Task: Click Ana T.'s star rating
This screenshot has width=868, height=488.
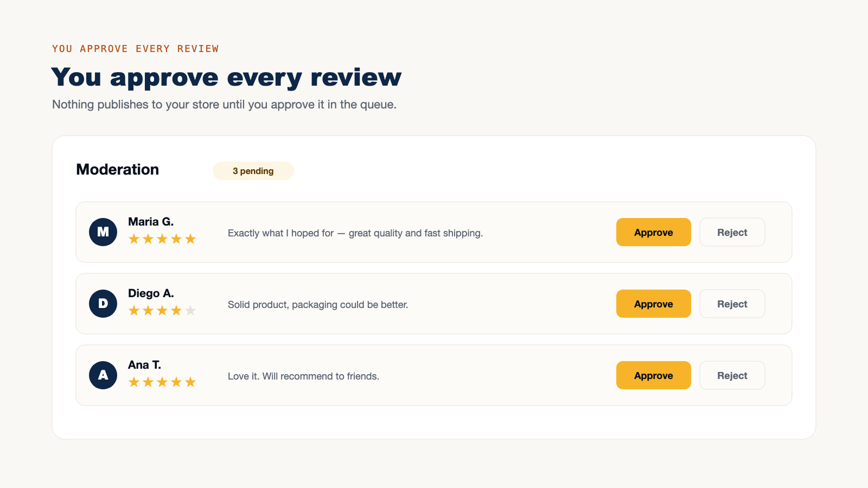Action: click(162, 382)
